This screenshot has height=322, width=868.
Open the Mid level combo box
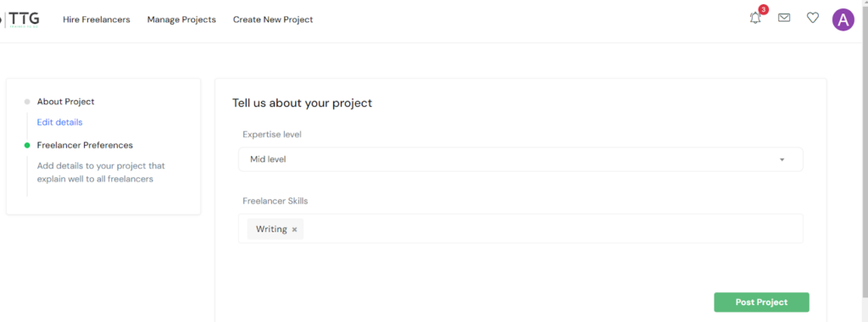click(x=520, y=159)
